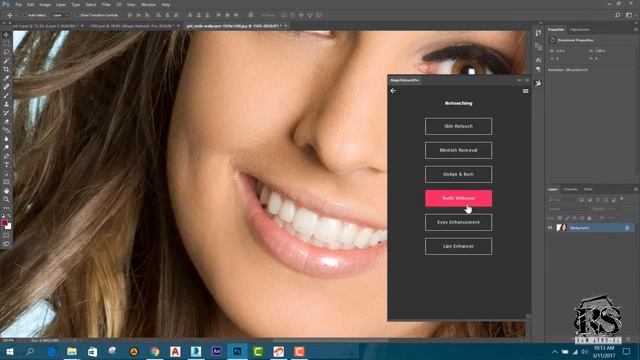This screenshot has height=360, width=640.
Task: Click the Dodge & Burn button
Action: (458, 174)
